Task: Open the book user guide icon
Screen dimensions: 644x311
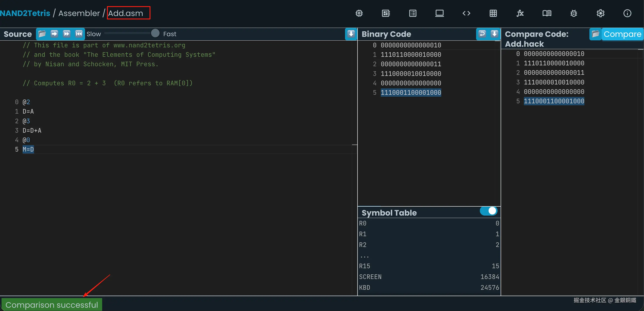Action: 547,13
